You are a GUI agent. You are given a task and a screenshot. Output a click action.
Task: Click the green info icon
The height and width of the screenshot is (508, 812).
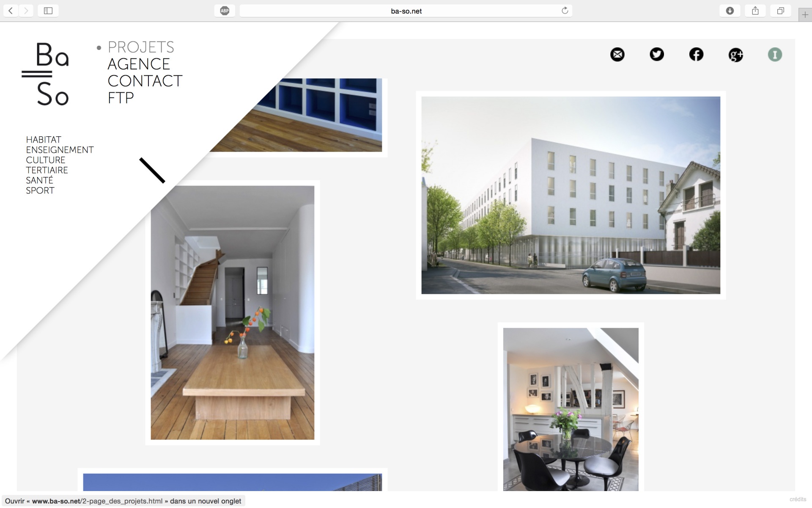tap(775, 54)
